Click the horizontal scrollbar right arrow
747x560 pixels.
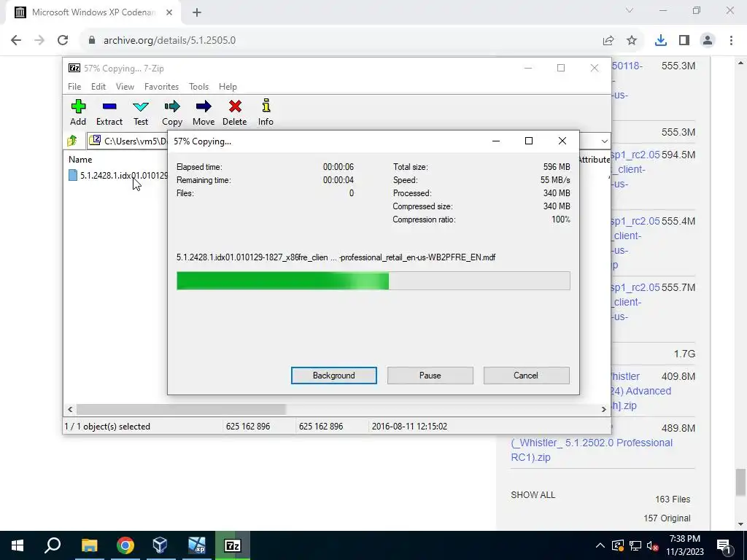pos(603,409)
